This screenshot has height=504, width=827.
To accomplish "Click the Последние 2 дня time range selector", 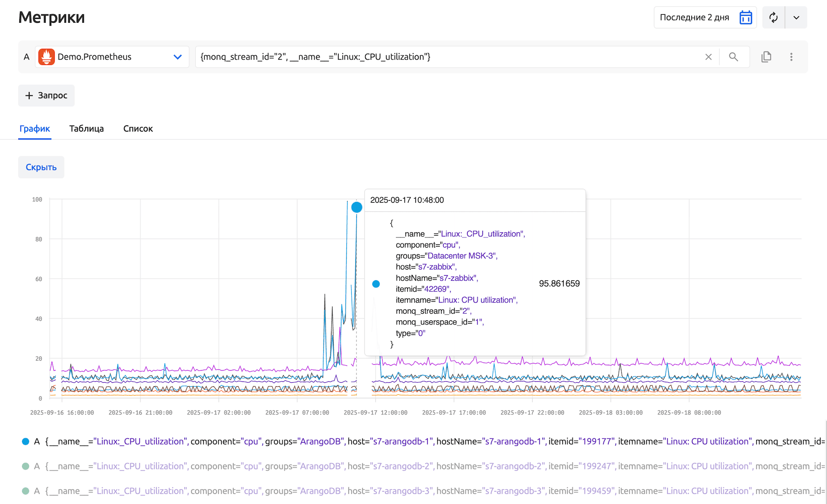I will (x=694, y=17).
